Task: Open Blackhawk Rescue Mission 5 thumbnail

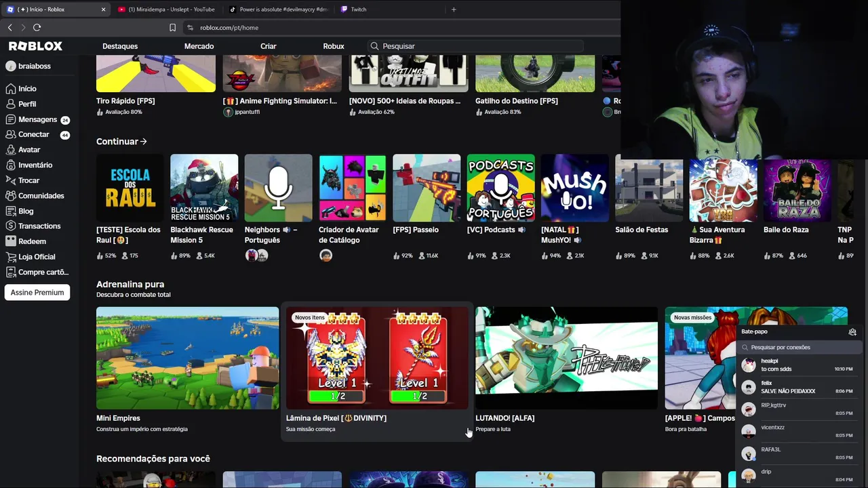Action: (x=204, y=188)
